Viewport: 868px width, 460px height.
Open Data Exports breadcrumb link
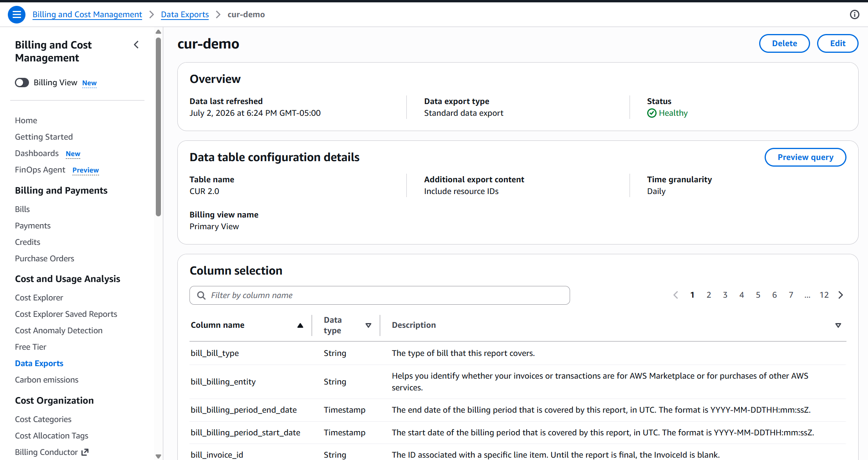185,14
